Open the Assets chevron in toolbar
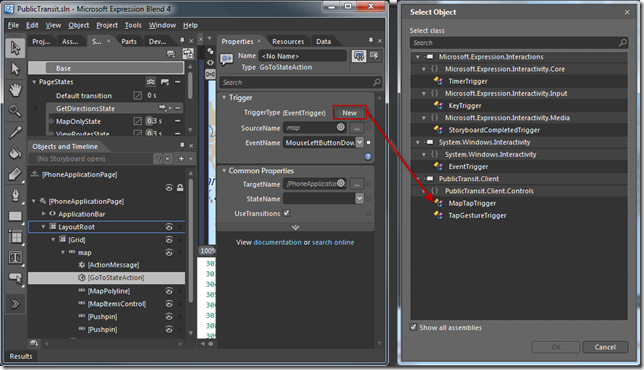This screenshot has height=370, width=644. pyautogui.click(x=15, y=304)
